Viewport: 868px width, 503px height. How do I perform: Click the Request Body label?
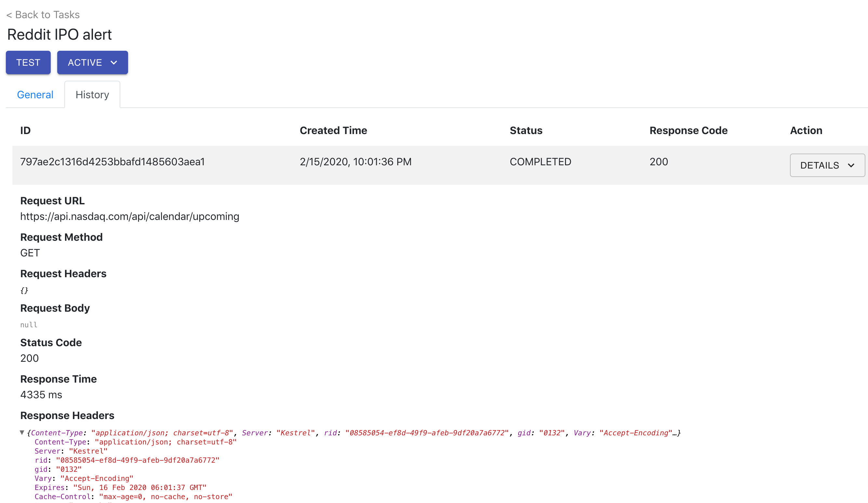tap(55, 308)
